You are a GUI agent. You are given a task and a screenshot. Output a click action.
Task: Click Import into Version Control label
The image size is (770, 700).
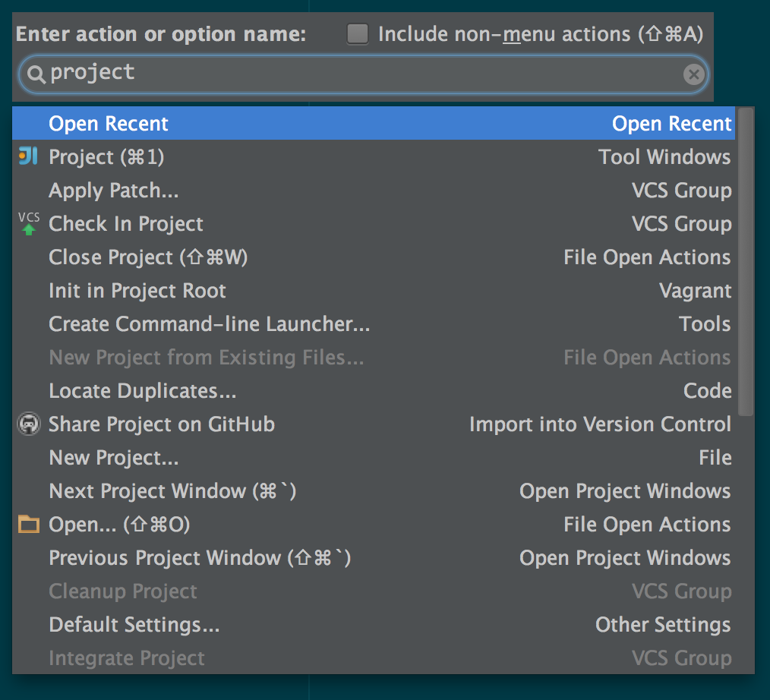click(600, 424)
